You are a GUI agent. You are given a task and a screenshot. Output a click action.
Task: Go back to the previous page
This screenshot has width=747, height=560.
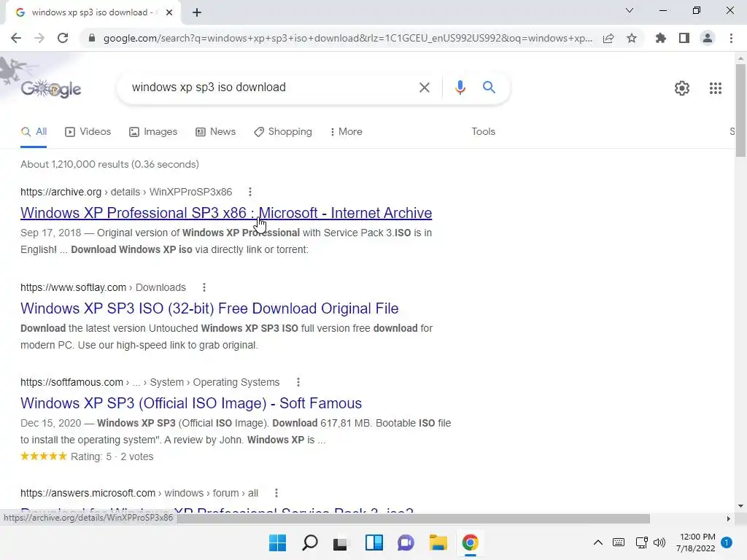16,38
